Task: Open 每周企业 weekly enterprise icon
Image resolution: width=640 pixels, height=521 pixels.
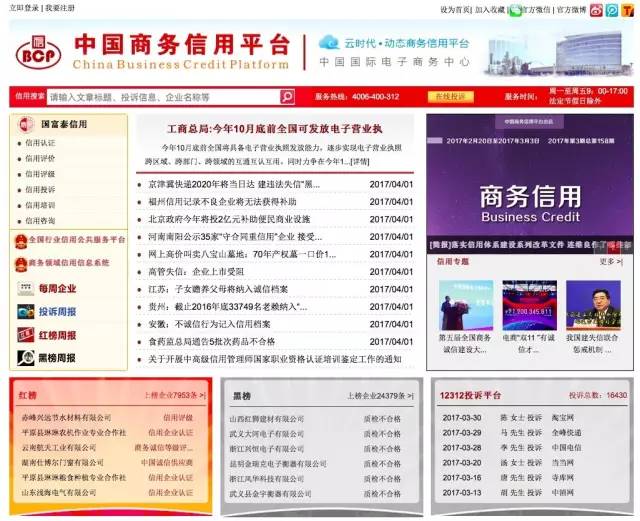Action: pos(26,289)
